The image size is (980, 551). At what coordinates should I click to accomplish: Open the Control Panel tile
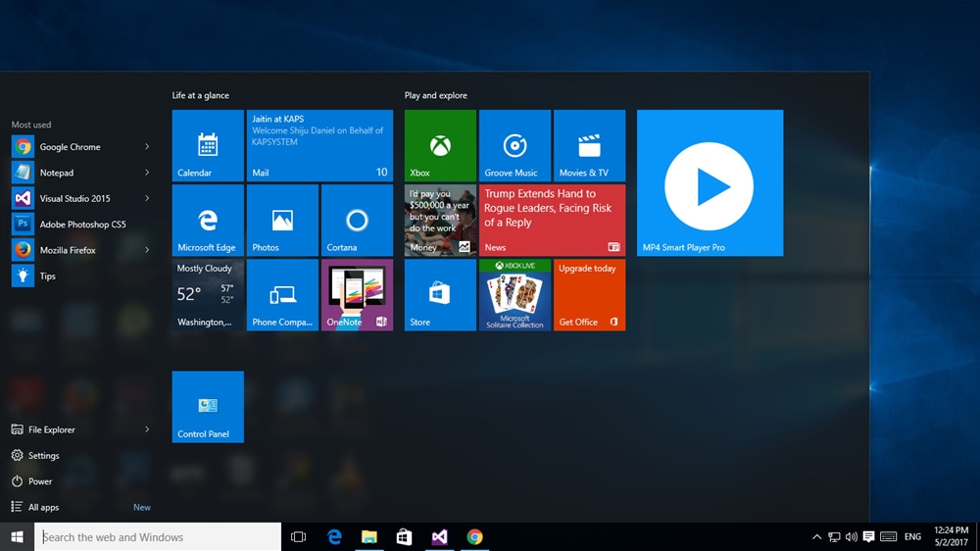point(208,407)
